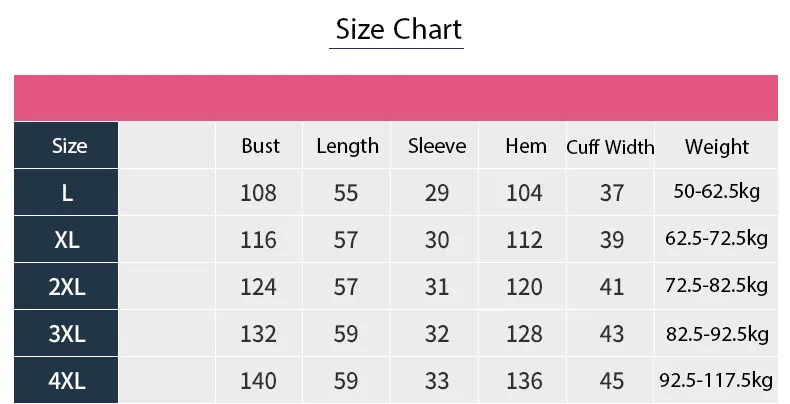Select the L size row label

67,192
